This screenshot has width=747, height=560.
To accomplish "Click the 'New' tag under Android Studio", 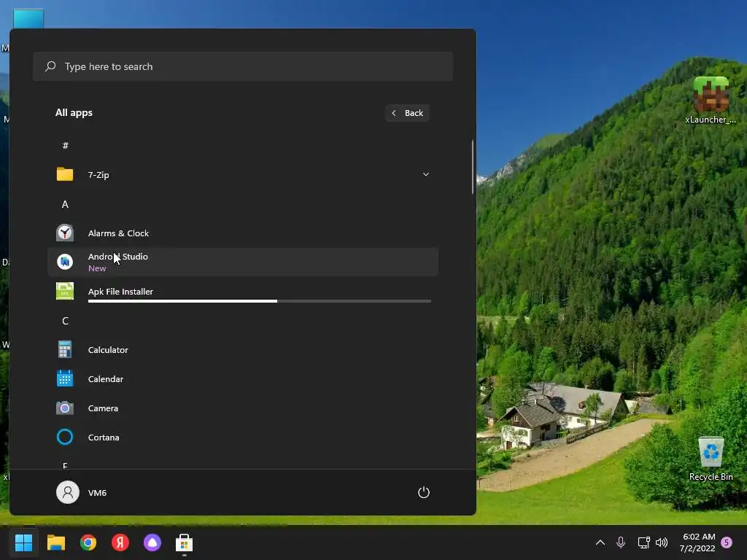I will point(97,268).
